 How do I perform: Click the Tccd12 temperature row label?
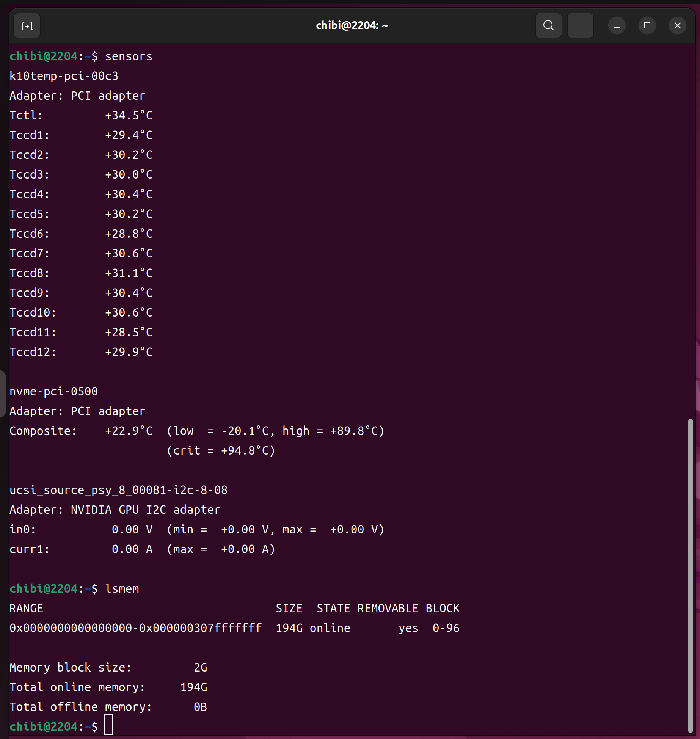point(33,352)
